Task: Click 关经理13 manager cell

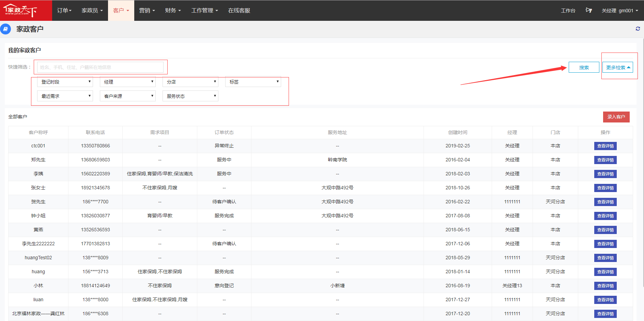Action: pos(512,286)
